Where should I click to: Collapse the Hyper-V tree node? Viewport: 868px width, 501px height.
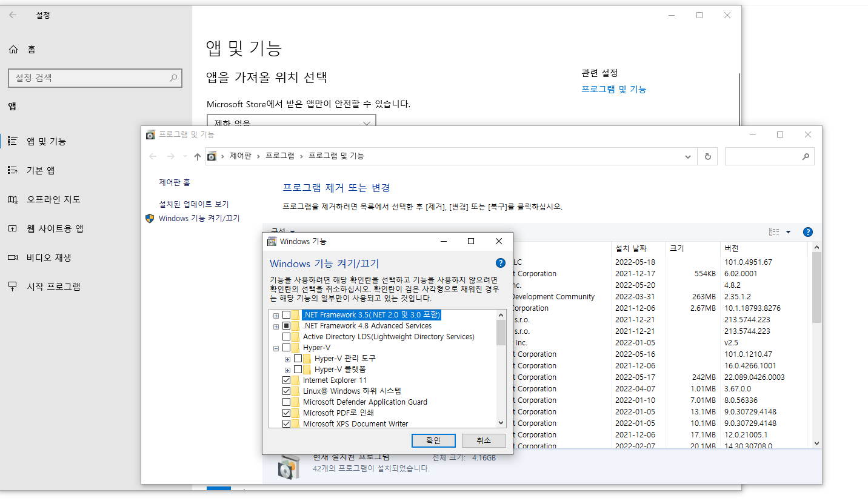(276, 348)
